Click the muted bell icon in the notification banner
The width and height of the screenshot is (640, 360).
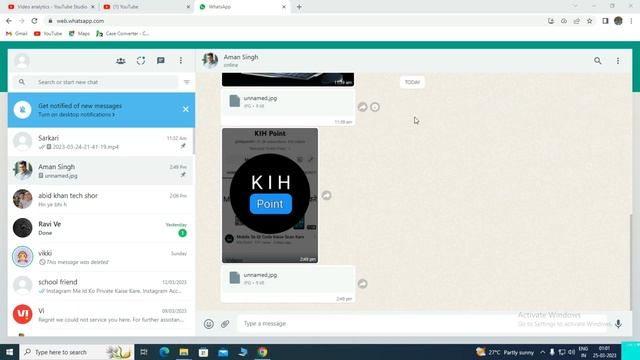[22, 110]
